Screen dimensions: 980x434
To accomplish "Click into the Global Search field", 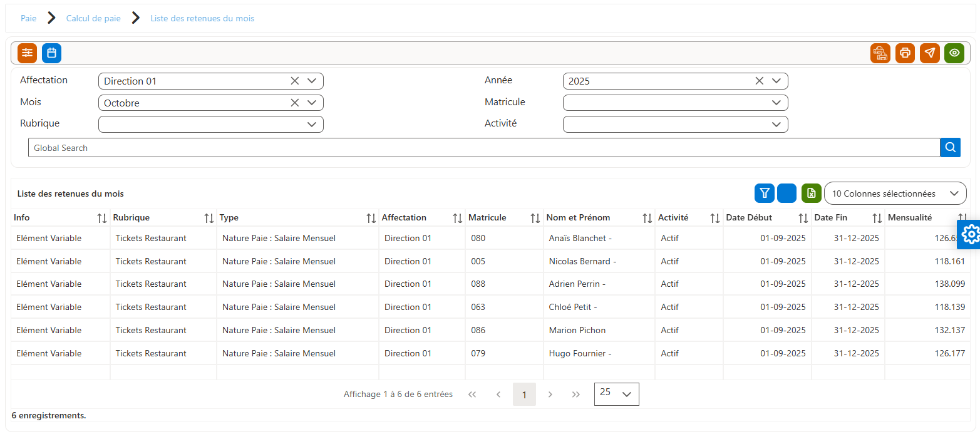I will [484, 148].
